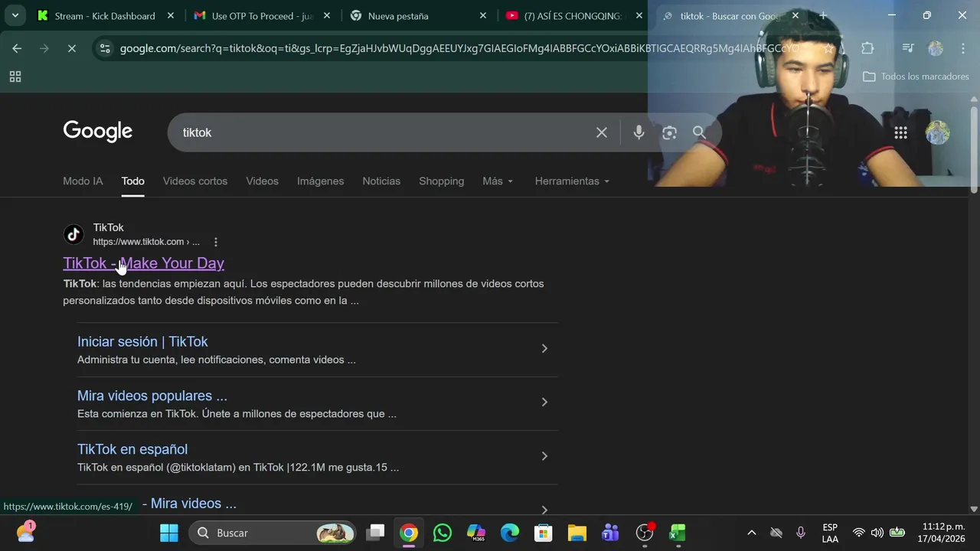Open site information icon in address bar

click(105, 48)
